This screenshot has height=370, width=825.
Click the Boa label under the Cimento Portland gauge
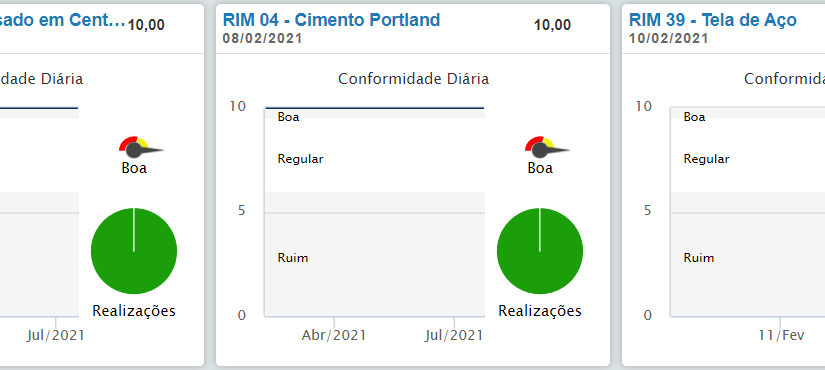[540, 168]
